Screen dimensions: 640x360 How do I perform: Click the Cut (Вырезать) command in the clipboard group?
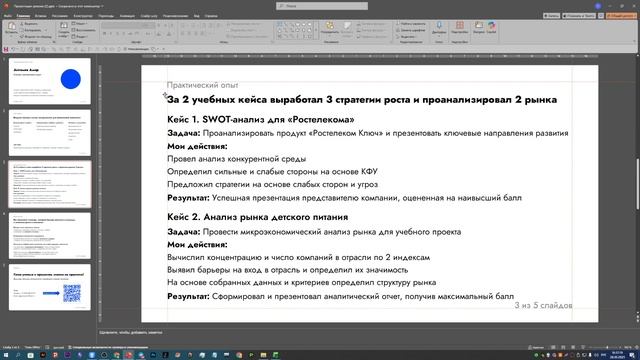click(x=29, y=24)
